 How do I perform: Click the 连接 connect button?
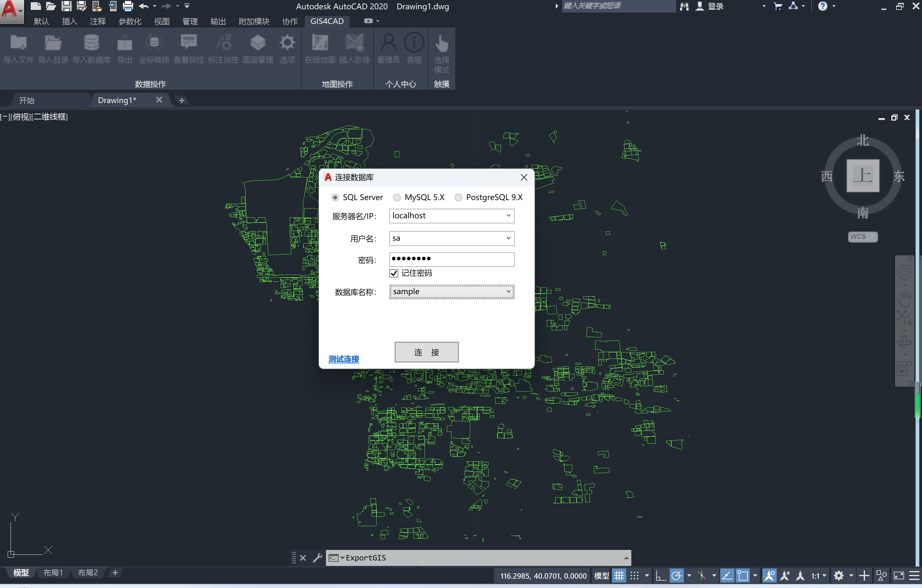point(426,352)
